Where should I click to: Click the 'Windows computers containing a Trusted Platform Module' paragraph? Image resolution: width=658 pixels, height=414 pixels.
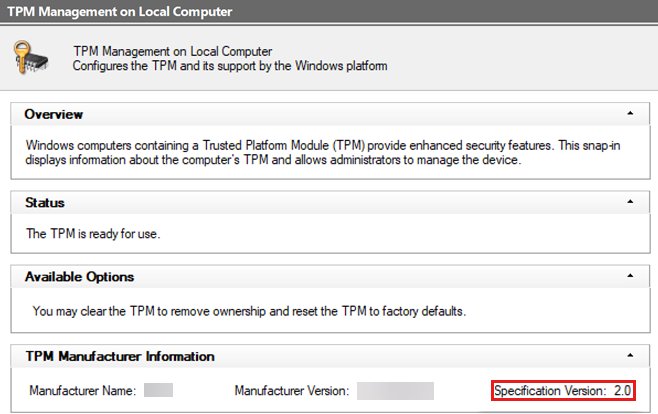coord(323,152)
